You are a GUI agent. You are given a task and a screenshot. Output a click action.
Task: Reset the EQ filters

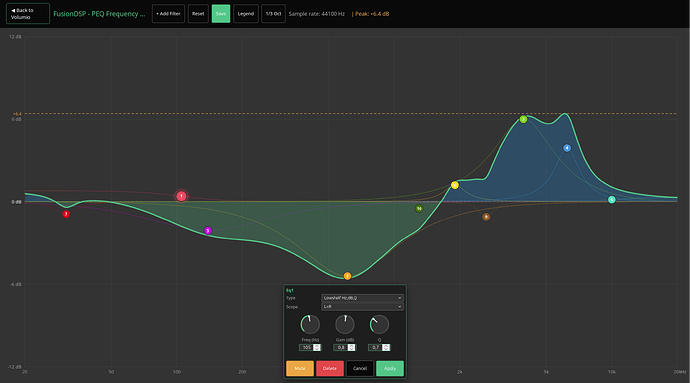[x=198, y=14]
